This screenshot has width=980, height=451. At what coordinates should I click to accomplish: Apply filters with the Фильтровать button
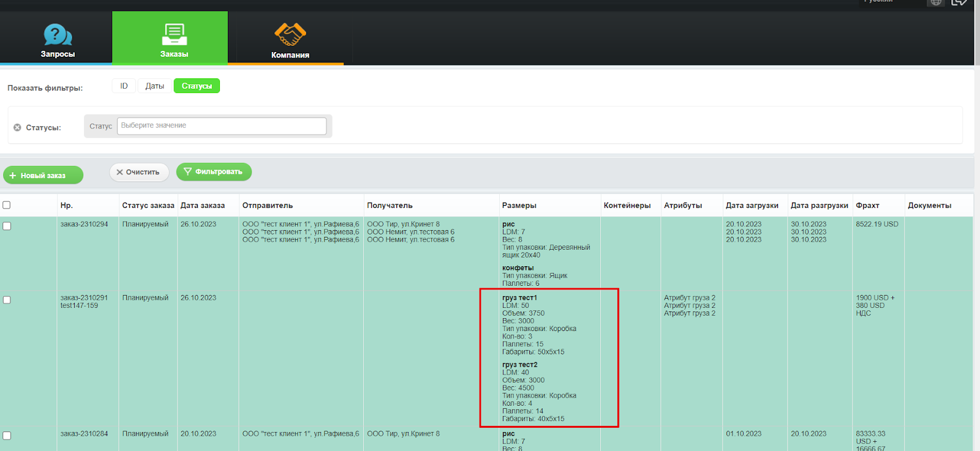click(x=214, y=172)
